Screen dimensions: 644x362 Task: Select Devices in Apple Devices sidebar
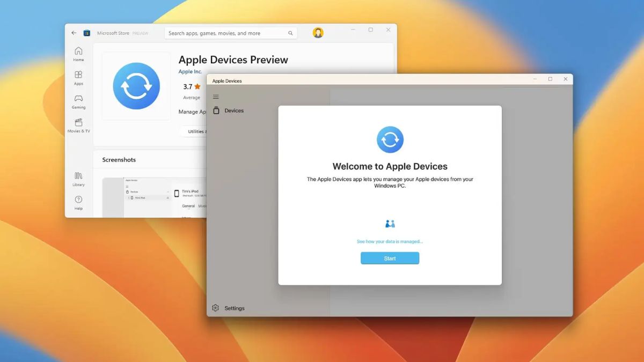pos(229,110)
